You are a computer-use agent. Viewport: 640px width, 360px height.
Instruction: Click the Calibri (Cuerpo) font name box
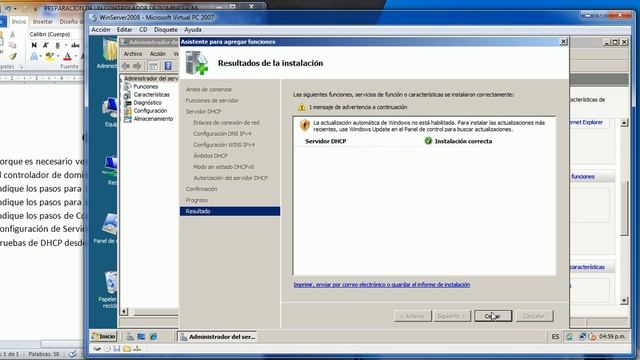point(55,34)
